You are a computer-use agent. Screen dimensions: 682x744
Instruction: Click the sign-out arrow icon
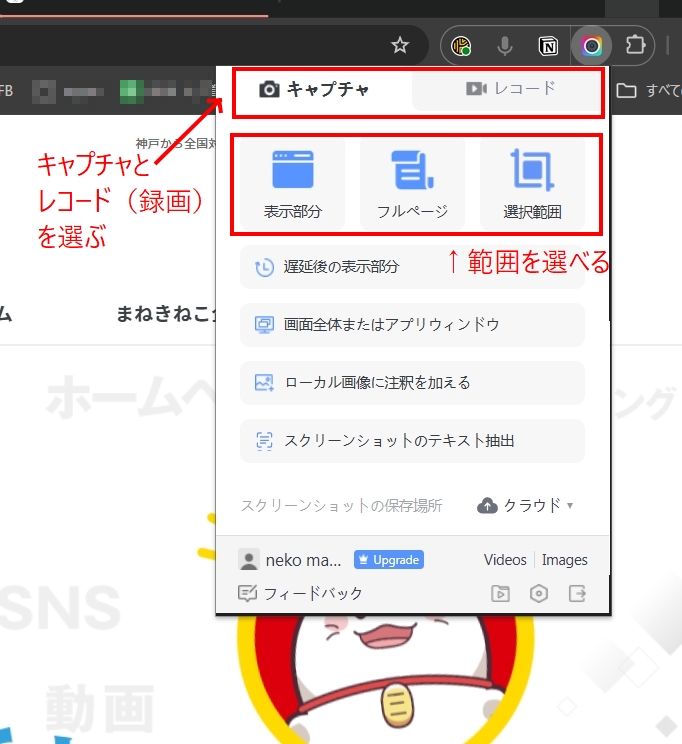(x=577, y=594)
